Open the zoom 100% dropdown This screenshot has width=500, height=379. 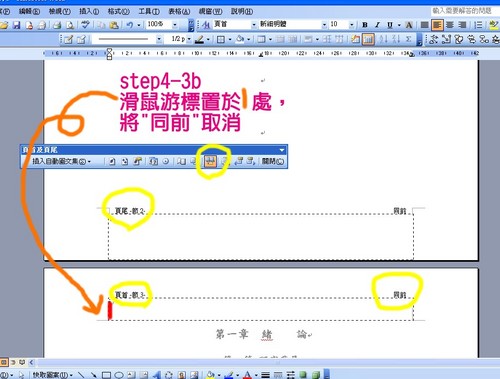coord(175,25)
